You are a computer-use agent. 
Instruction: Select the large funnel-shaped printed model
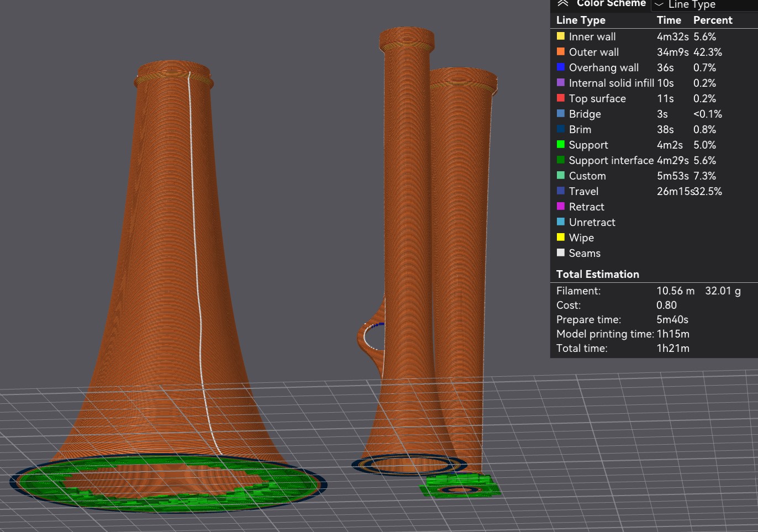point(166,276)
